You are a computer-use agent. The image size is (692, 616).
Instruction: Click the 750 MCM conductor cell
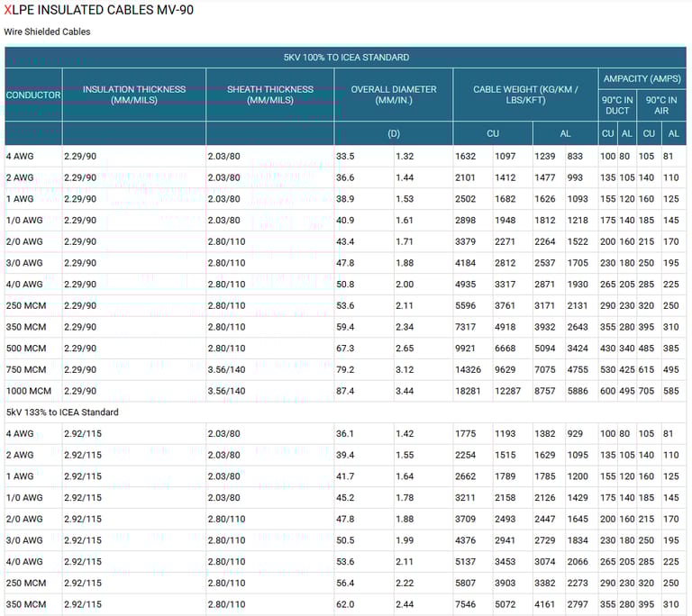(x=26, y=369)
